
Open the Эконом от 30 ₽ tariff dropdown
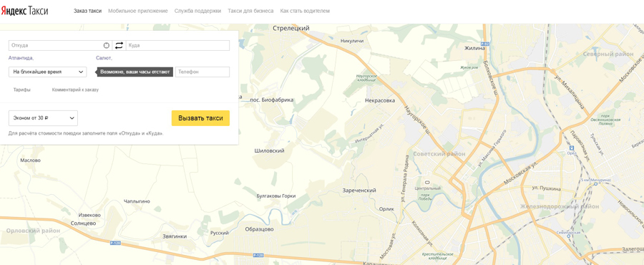pyautogui.click(x=43, y=118)
